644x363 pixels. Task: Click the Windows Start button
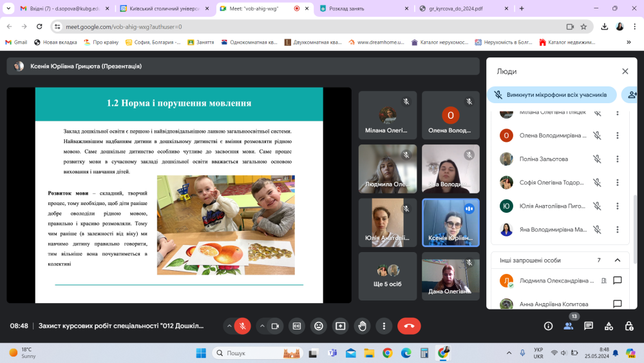click(x=201, y=353)
